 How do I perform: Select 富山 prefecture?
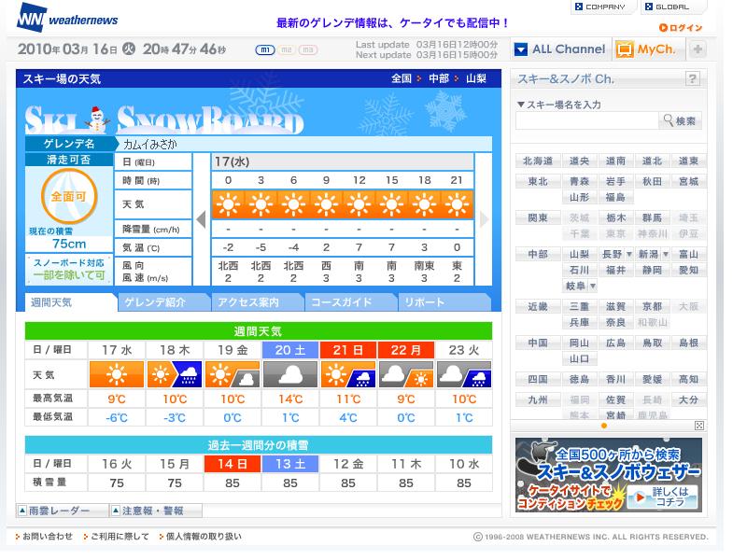[x=688, y=254]
